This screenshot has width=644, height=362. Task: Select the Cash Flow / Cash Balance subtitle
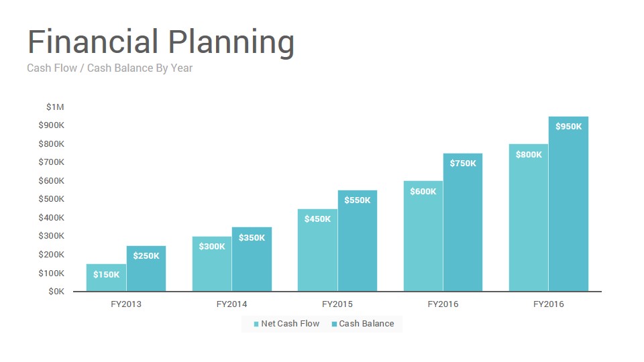pos(109,68)
